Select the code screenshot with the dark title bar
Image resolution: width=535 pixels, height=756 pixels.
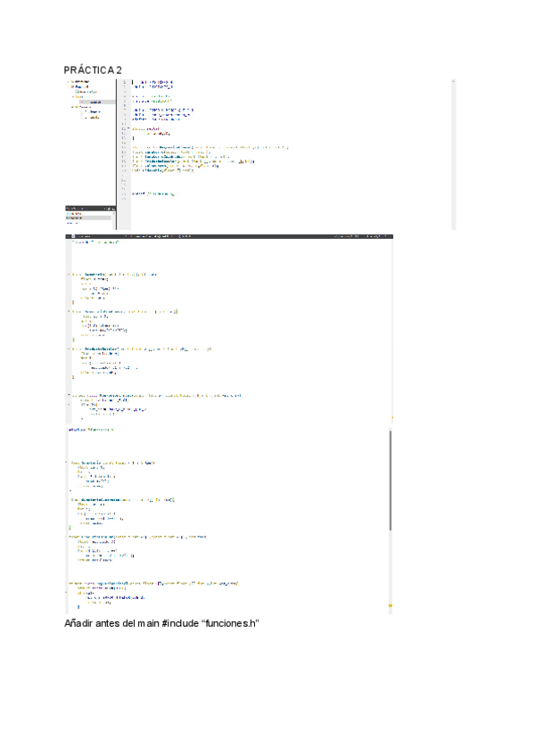[x=229, y=329]
